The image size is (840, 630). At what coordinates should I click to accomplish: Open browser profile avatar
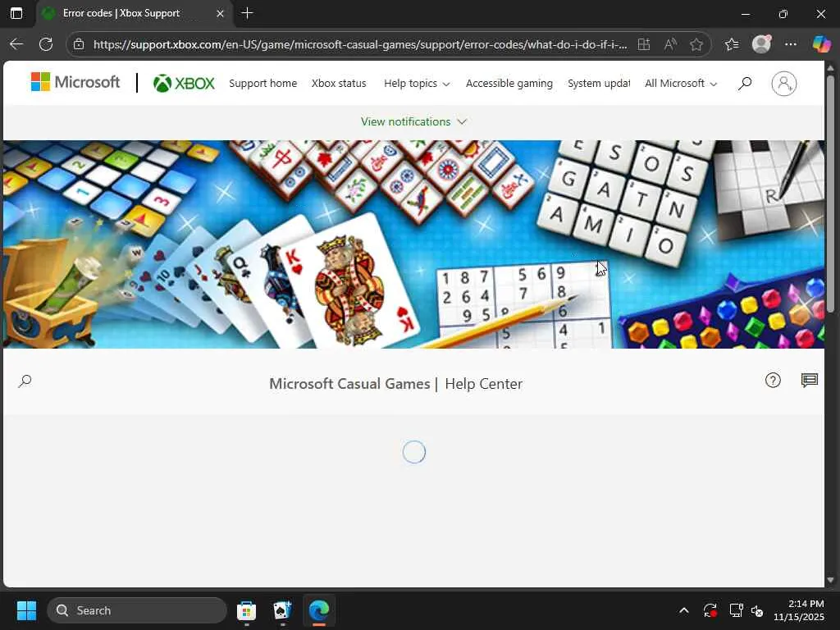coord(761,44)
